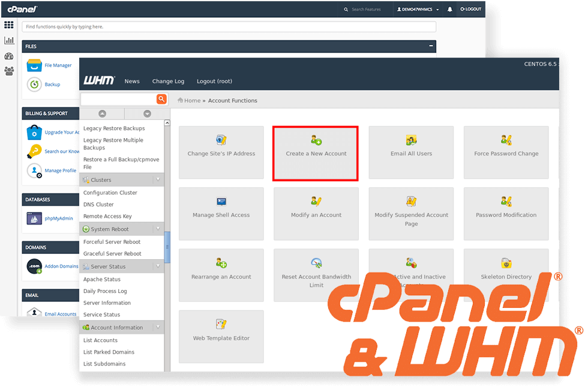Open the Skeleton Directory tile
This screenshot has height=386, width=588.
pos(506,276)
